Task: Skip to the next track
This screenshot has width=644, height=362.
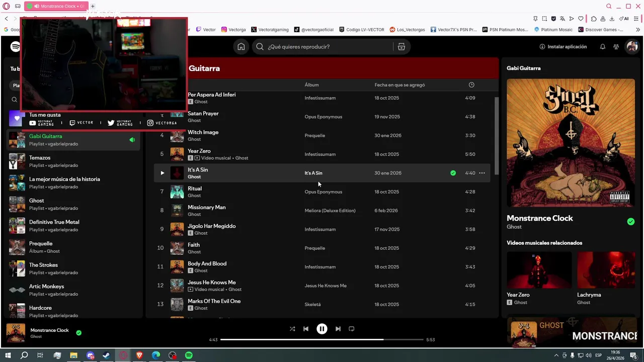Action: pyautogui.click(x=338, y=329)
